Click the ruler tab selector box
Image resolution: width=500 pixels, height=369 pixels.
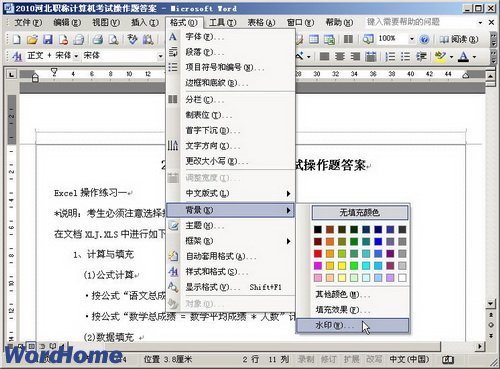12,74
